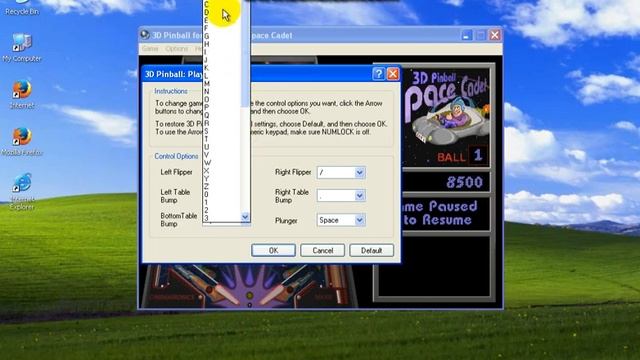
Task: Close the Player Controls dialog
Action: click(393, 74)
